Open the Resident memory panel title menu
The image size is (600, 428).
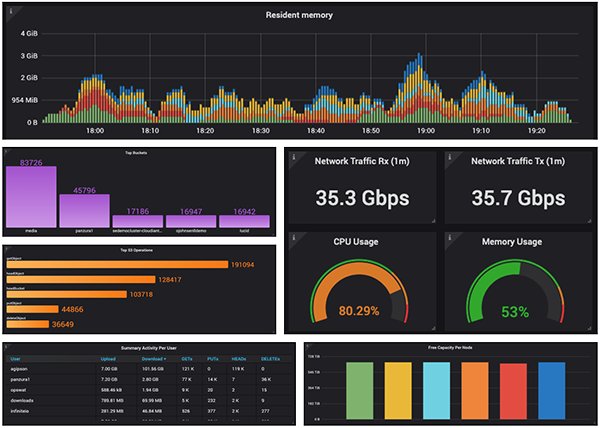(299, 15)
